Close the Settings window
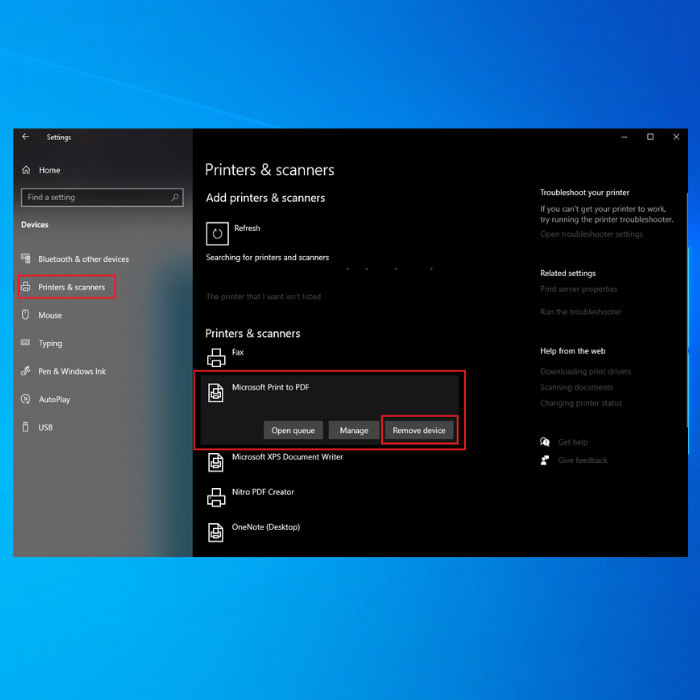Screen dimensions: 700x700 (676, 137)
